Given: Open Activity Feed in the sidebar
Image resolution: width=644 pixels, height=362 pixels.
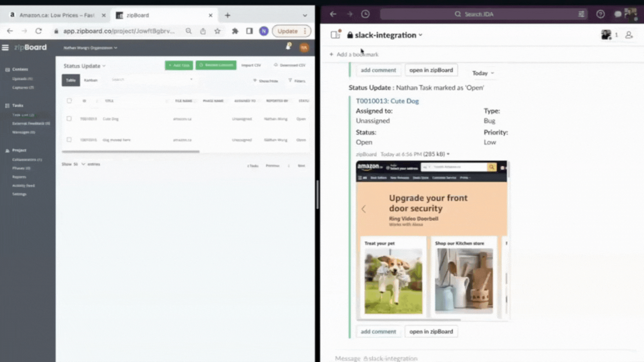Looking at the screenshot, I should [x=23, y=186].
